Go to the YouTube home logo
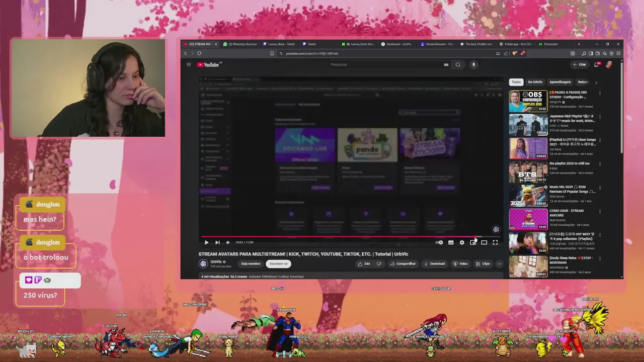 tap(209, 64)
